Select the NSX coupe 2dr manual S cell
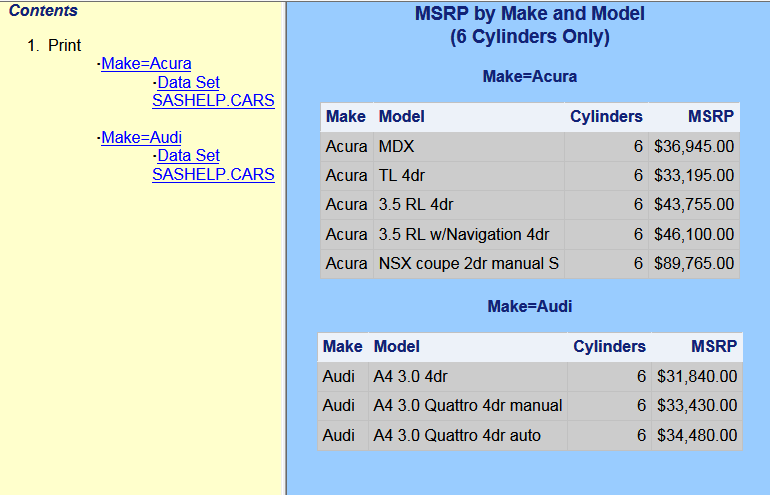The image size is (770, 495). point(468,264)
